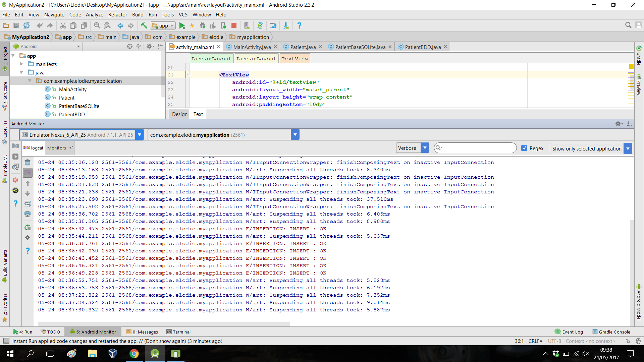Open the emulator device dropdown
Viewport: 644px width, 362px height.
coord(139,135)
